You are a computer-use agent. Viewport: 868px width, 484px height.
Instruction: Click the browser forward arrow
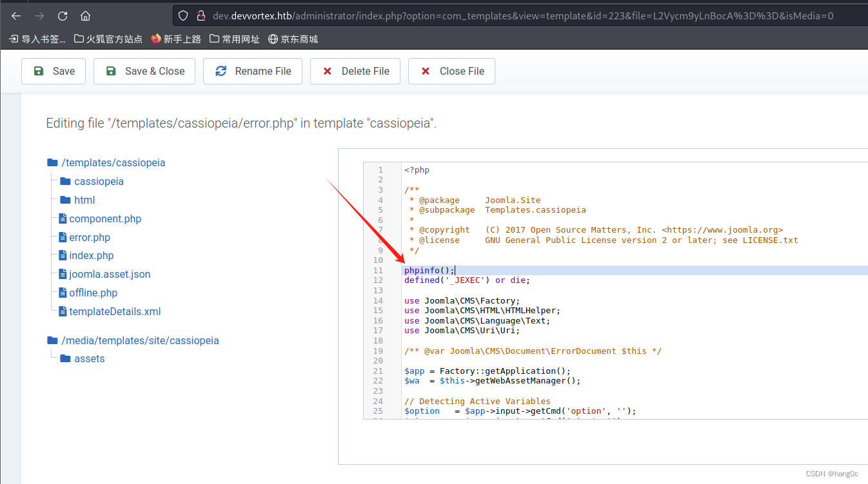(x=39, y=15)
